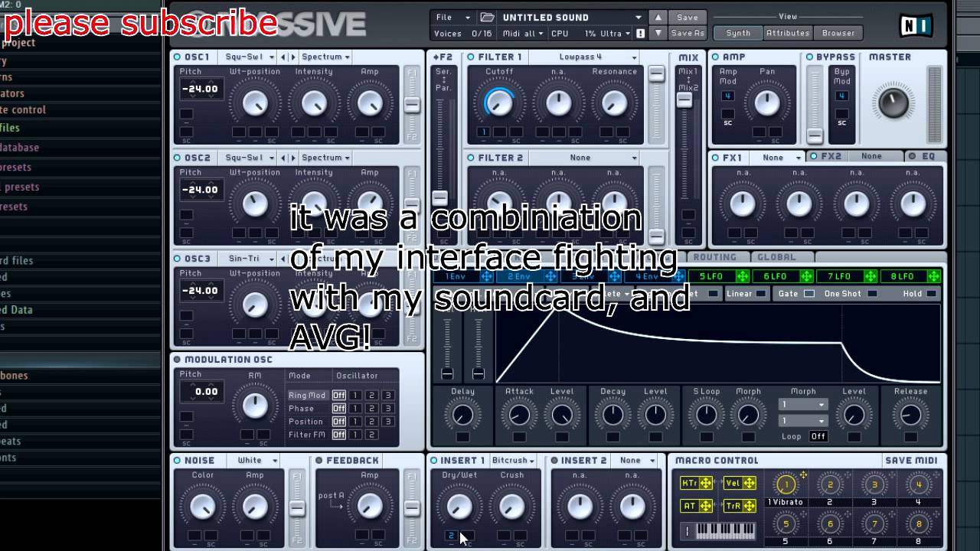Image resolution: width=980 pixels, height=551 pixels.
Task: Open Noise White type dropdown
Action: click(257, 460)
